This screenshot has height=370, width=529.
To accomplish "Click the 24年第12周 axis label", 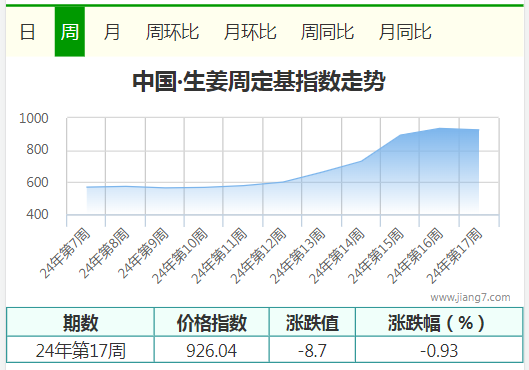I will coord(258,256).
